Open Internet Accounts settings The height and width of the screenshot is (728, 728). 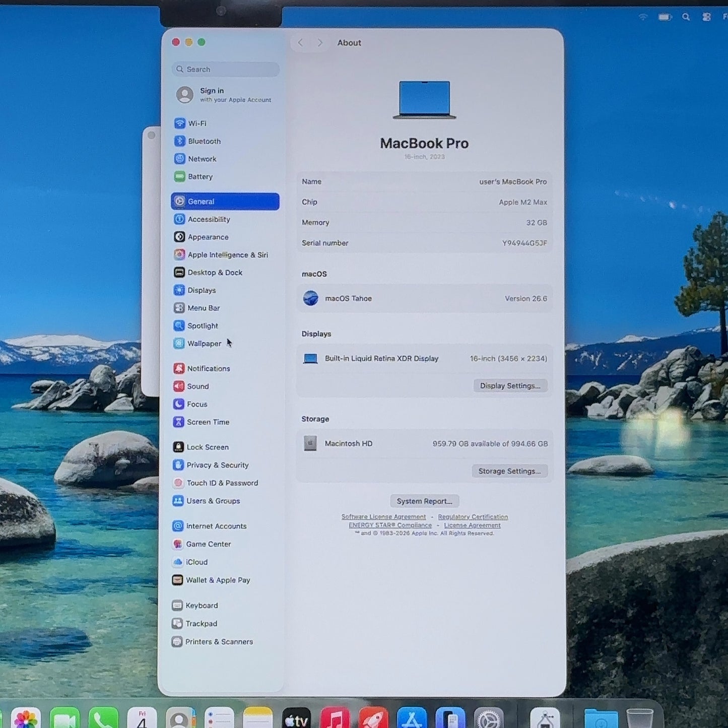click(225, 526)
